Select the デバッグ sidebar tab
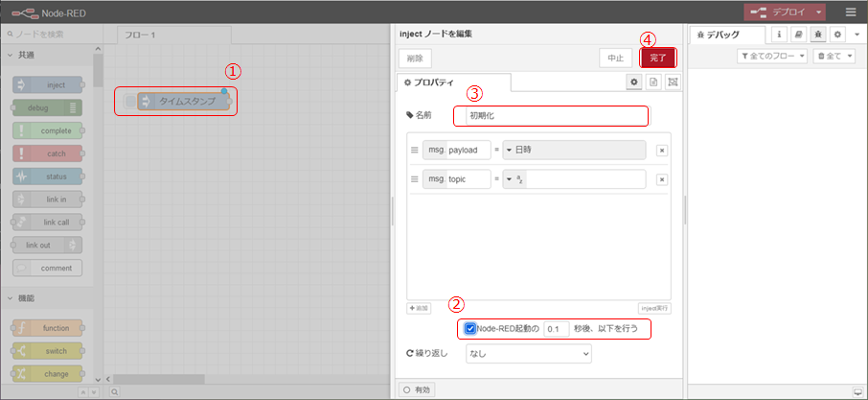 click(728, 35)
